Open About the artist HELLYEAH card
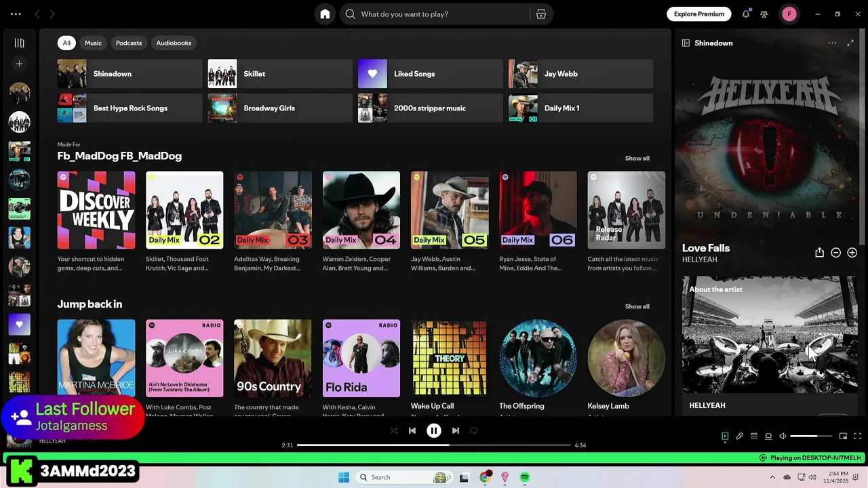868x488 pixels. [770, 345]
